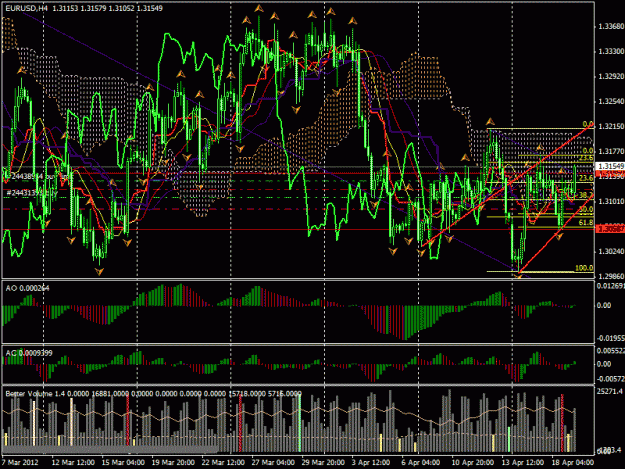Image resolution: width=625 pixels, height=469 pixels.
Task: Select the 38.2 Fibonacci level label
Action: (586, 195)
